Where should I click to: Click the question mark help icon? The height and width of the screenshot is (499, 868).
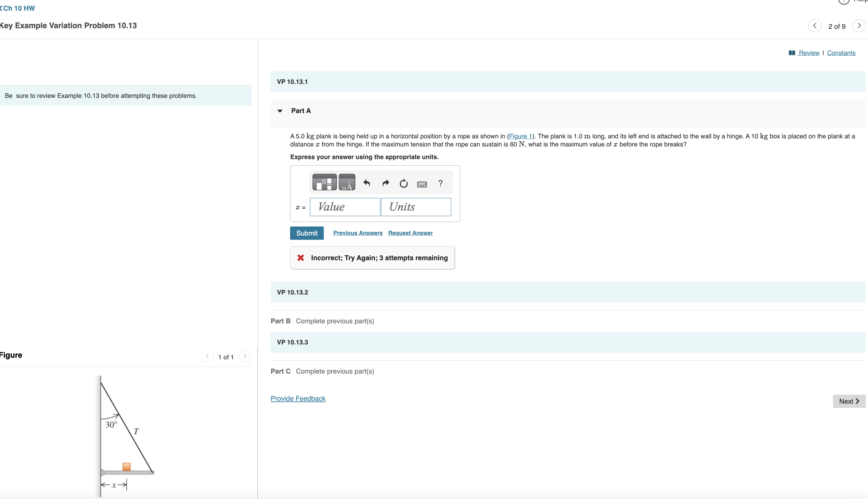click(x=440, y=183)
